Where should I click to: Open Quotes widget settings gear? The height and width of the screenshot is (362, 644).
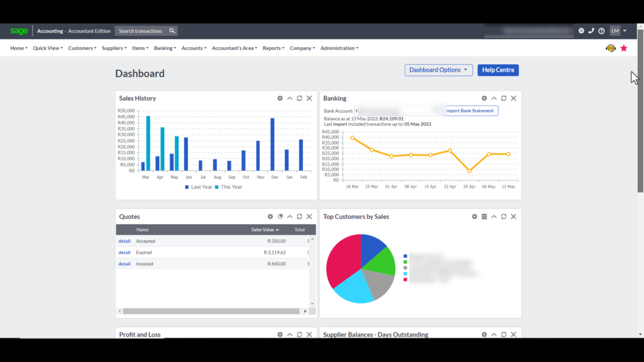click(x=270, y=217)
